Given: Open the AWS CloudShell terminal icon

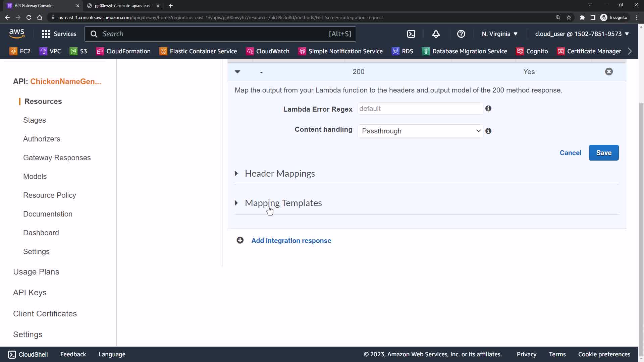Looking at the screenshot, I should tap(411, 34).
